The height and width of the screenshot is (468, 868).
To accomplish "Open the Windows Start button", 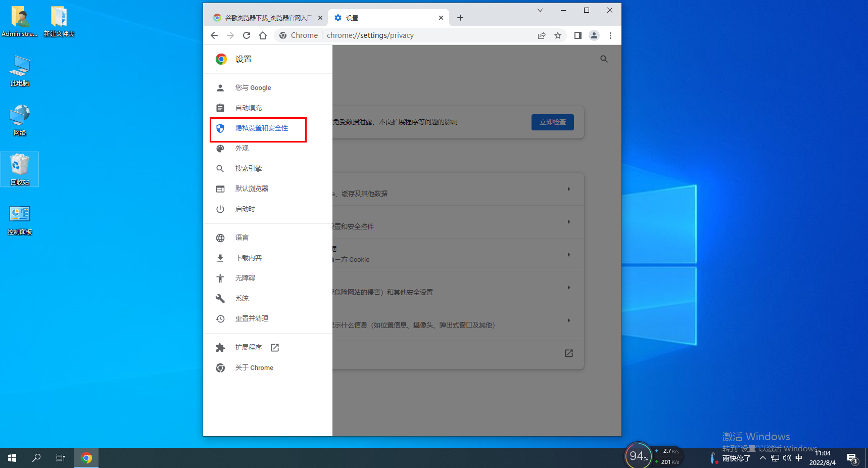I will pyautogui.click(x=11, y=457).
